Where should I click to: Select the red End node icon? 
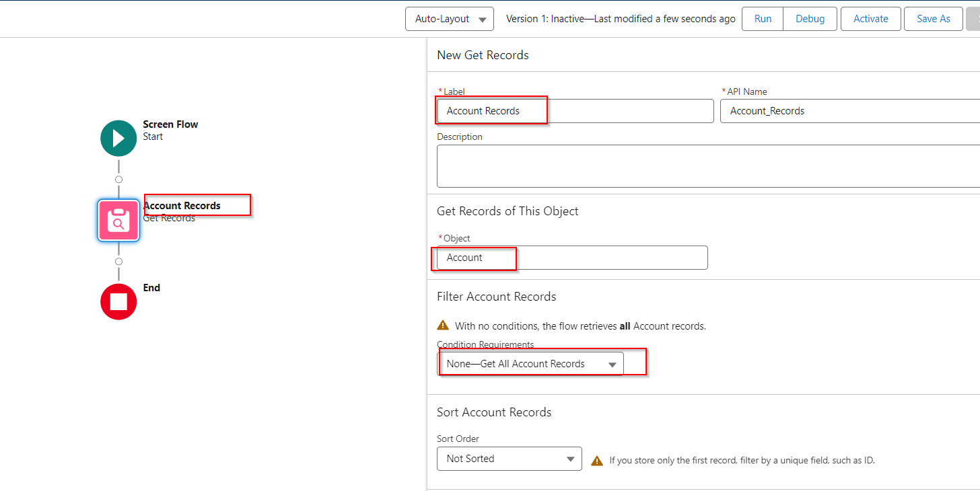pos(118,301)
